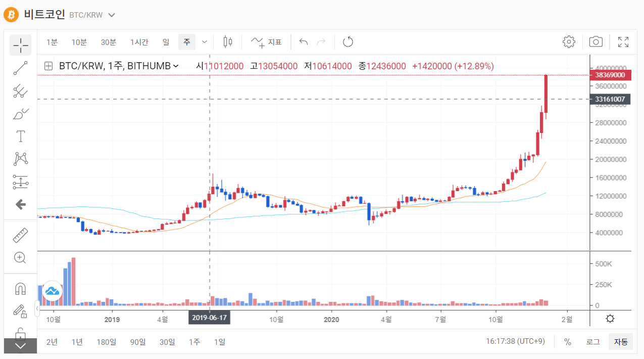Screen dimensions: 644x359
Task: Toggle stay in drawing mode pencil-lock
Action: pos(20,311)
